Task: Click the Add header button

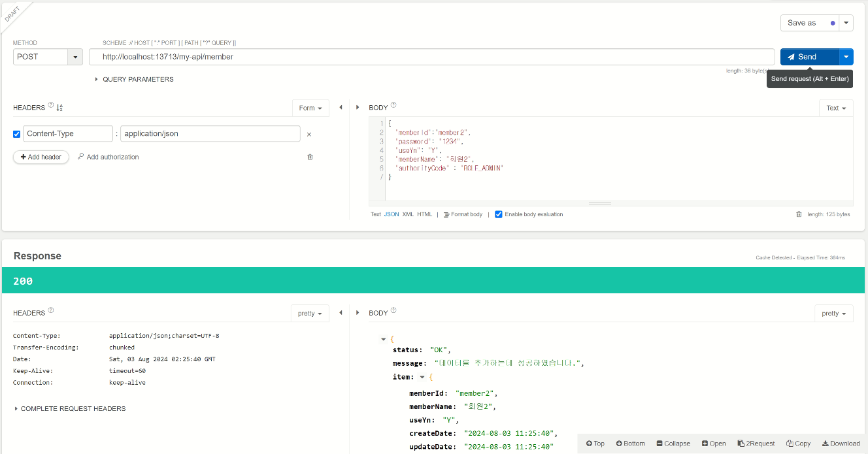Action: tap(41, 157)
